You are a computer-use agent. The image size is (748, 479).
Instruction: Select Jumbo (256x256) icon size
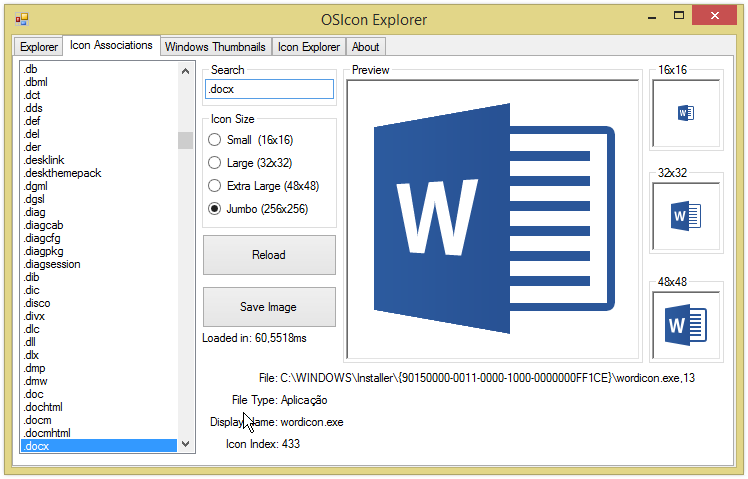click(214, 209)
